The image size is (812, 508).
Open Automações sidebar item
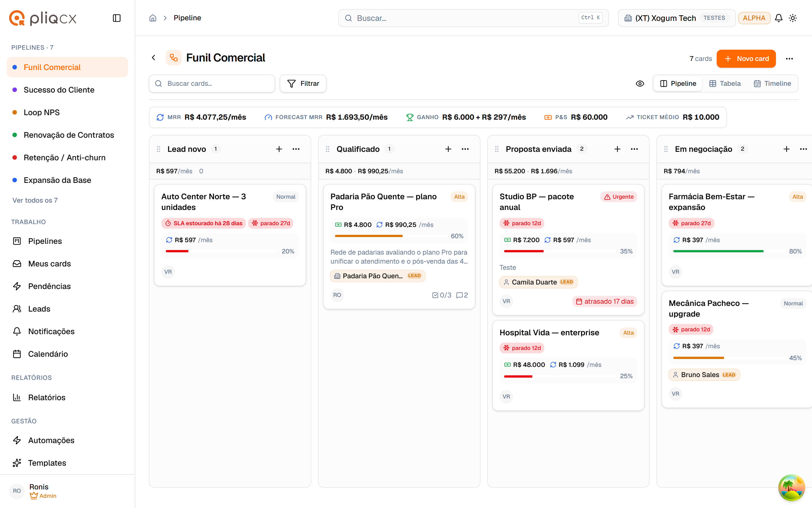pyautogui.click(x=67, y=440)
